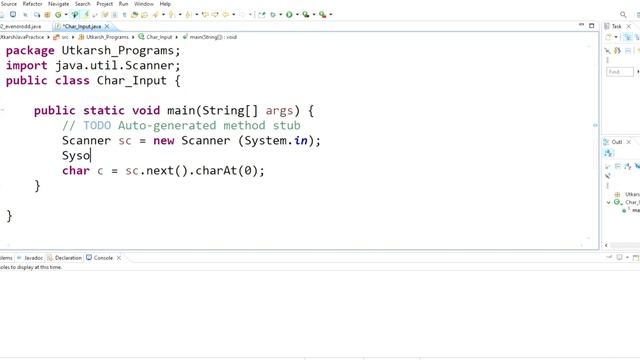The height and width of the screenshot is (360, 640).
Task: Select the Utkarsh_Programs package in Outline
Action: pyautogui.click(x=627, y=194)
